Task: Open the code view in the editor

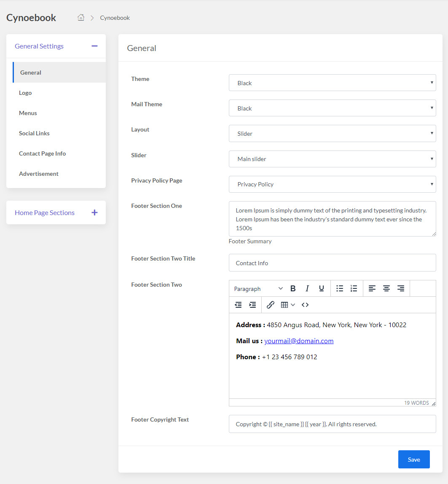Action: point(305,304)
